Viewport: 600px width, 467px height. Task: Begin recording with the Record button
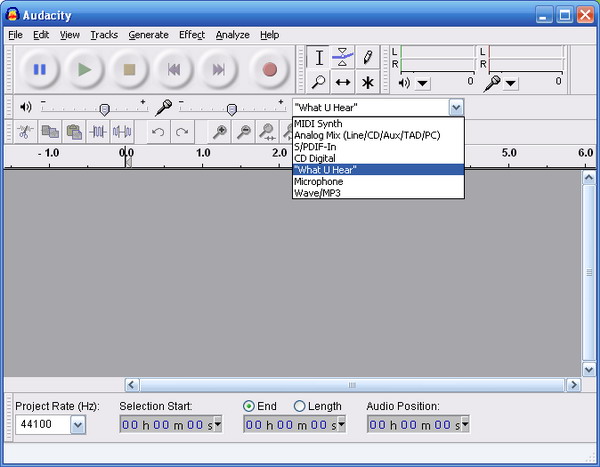[269, 70]
